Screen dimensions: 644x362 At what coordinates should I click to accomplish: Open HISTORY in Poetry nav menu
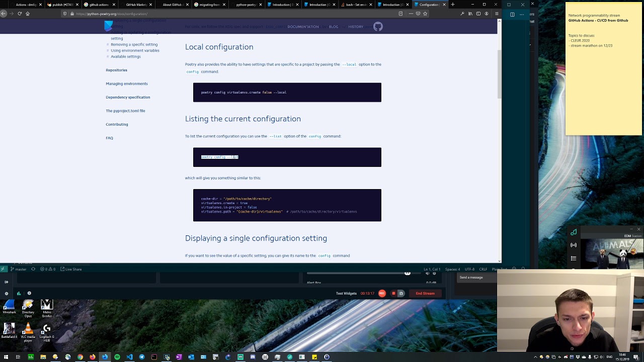click(356, 27)
